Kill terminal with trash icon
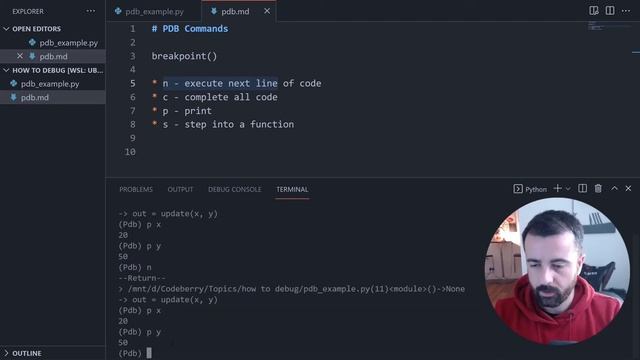The image size is (640, 360). coord(598,188)
